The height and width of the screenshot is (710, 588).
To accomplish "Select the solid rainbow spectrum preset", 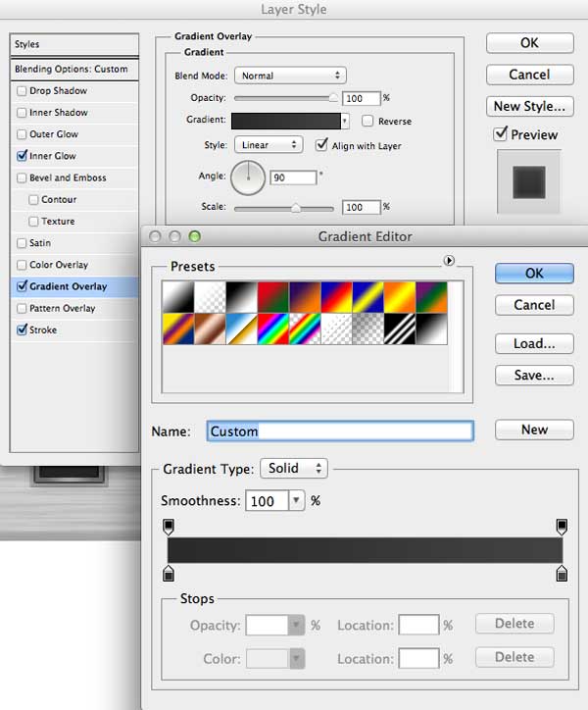I will point(273,330).
